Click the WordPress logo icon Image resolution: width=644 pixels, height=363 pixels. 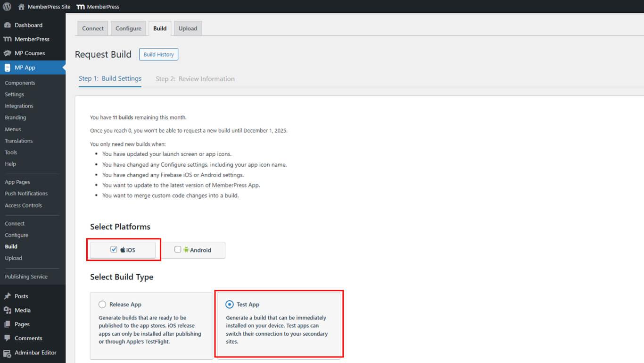7,7
